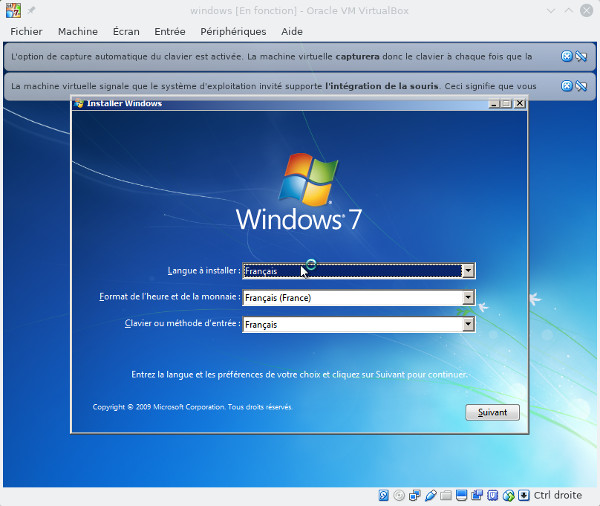The height and width of the screenshot is (506, 600).
Task: Click the mouse integration status icon
Action: 508,495
